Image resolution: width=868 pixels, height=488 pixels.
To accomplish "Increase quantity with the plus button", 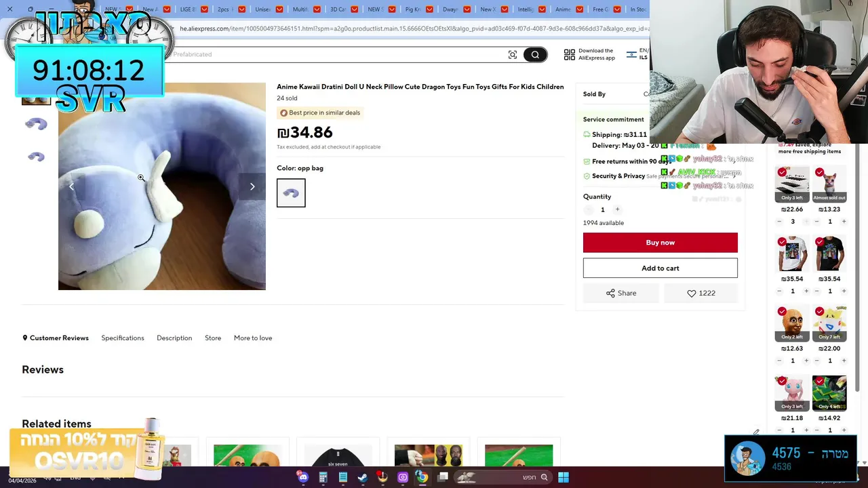I will click(617, 209).
